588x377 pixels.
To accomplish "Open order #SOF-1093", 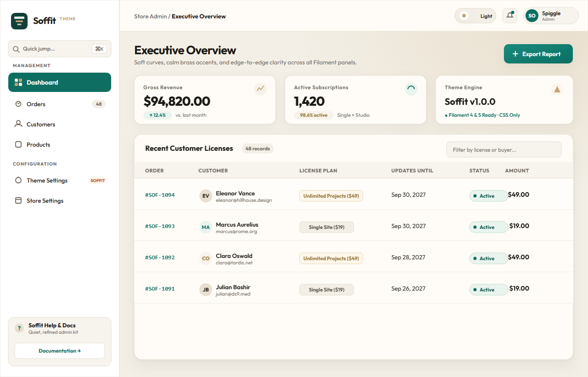I will click(x=160, y=226).
